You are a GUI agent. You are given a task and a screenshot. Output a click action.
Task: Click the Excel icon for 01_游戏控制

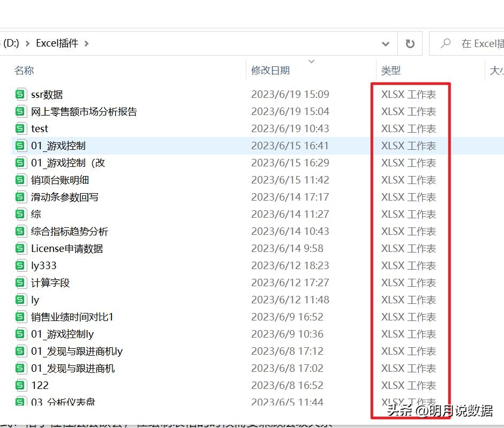pyautogui.click(x=20, y=146)
